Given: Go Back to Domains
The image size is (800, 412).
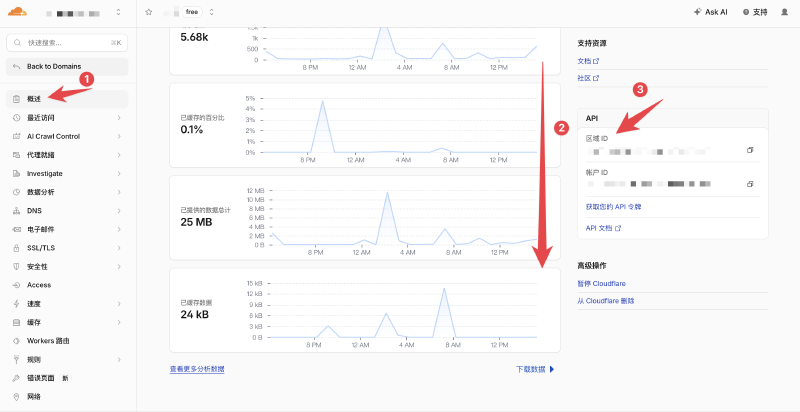Looking at the screenshot, I should 67,66.
